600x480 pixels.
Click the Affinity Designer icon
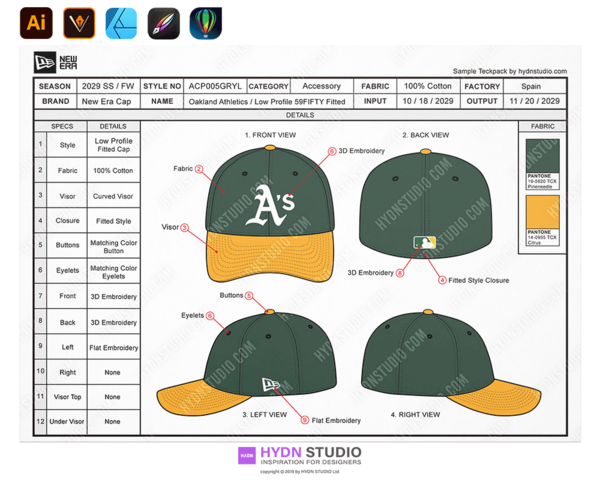click(x=121, y=23)
